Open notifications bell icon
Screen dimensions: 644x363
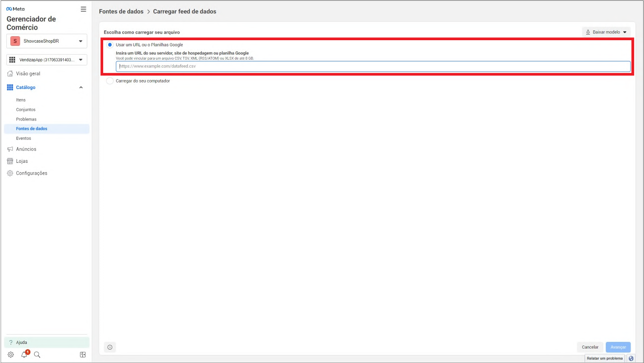pyautogui.click(x=24, y=354)
